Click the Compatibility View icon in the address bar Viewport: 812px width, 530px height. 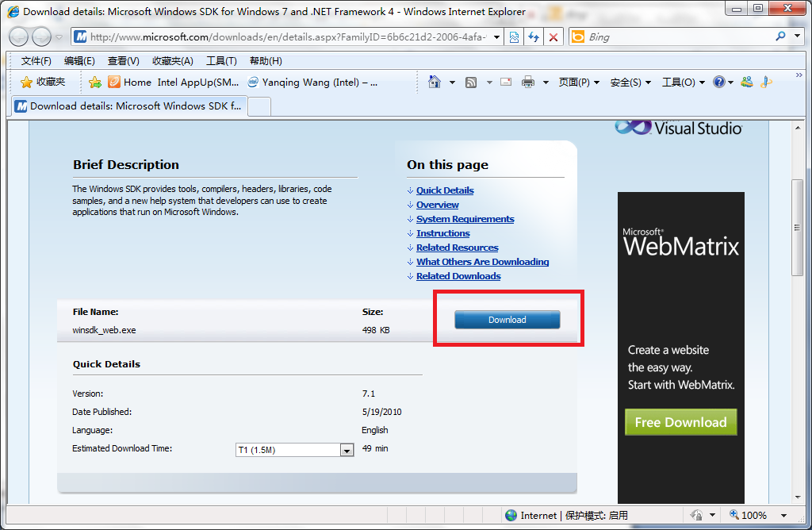(515, 37)
